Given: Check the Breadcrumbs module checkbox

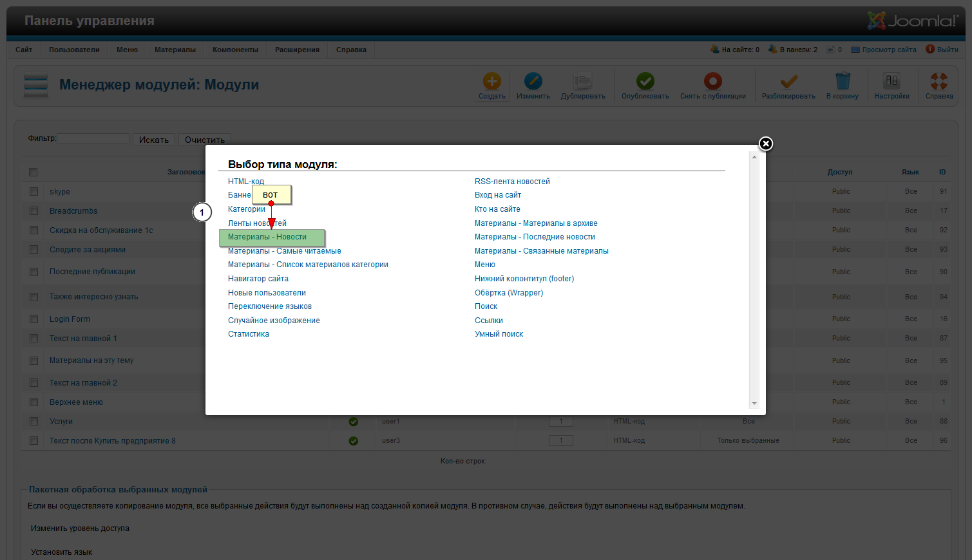Looking at the screenshot, I should [33, 211].
